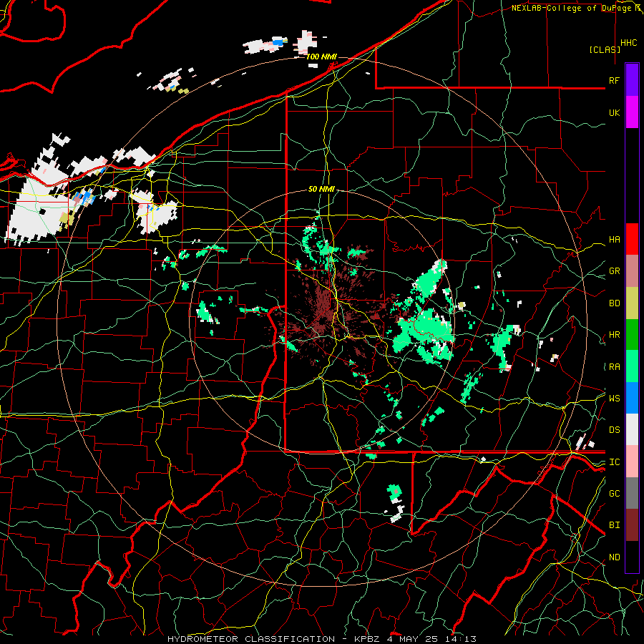The width and height of the screenshot is (644, 644).
Task: Click the UK legend label
Action: tap(614, 112)
